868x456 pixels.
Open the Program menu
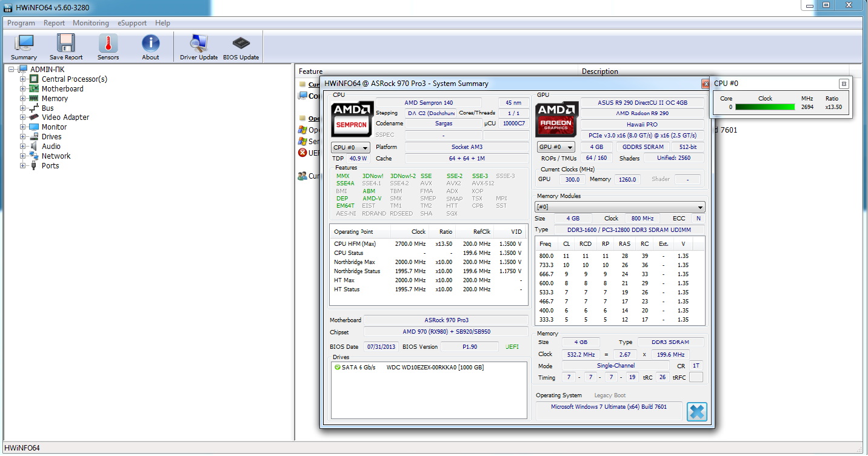tap(21, 23)
